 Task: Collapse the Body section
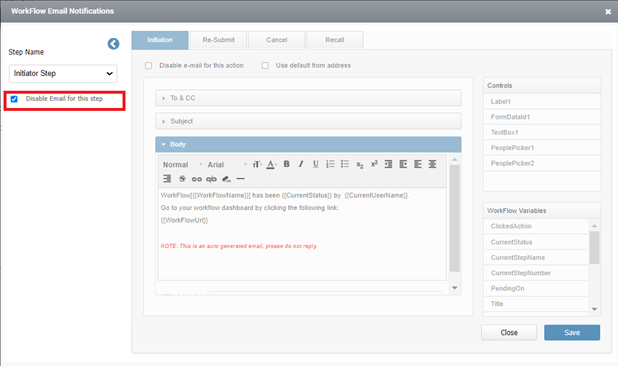tap(308, 145)
